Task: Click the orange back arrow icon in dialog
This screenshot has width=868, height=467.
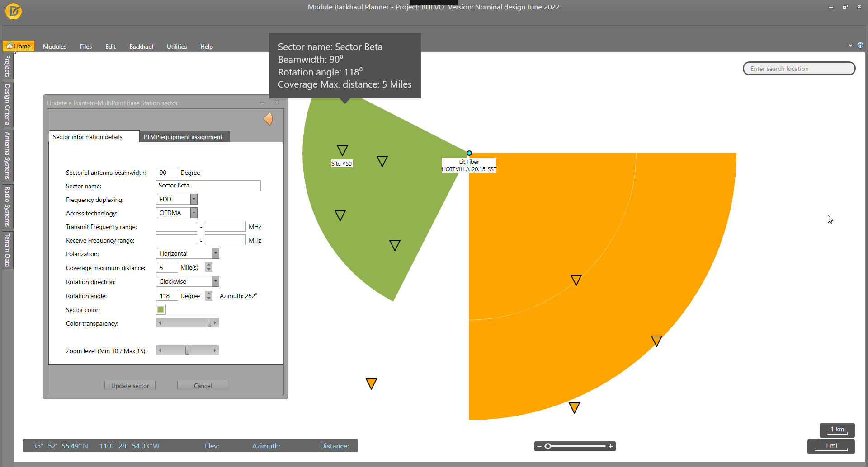Action: (x=268, y=119)
